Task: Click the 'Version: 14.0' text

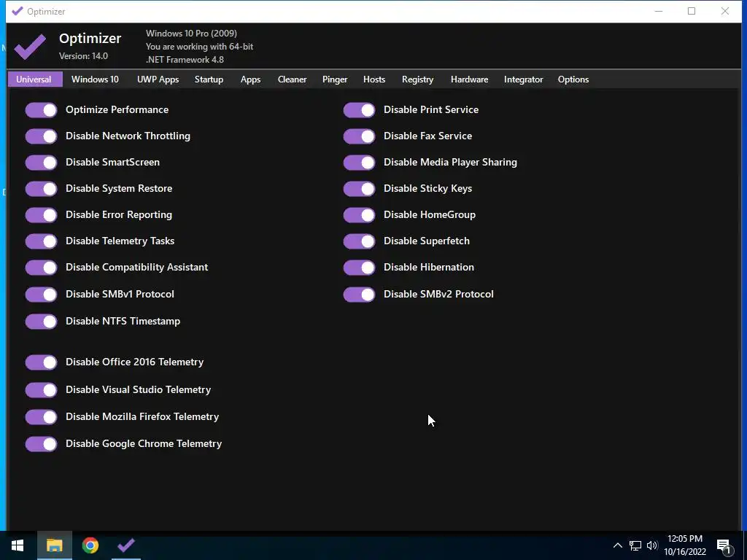Action: (83, 56)
